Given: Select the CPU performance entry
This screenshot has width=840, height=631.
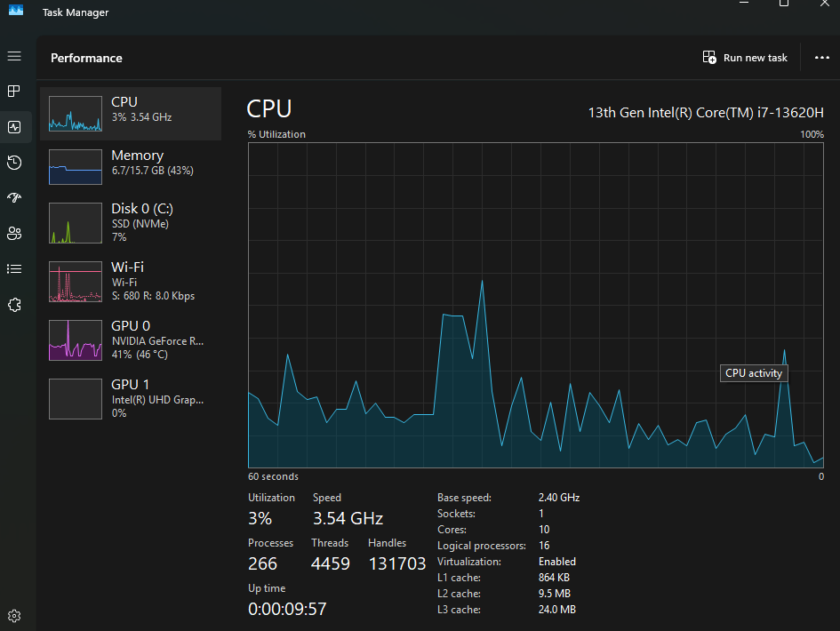Looking at the screenshot, I should [x=131, y=114].
